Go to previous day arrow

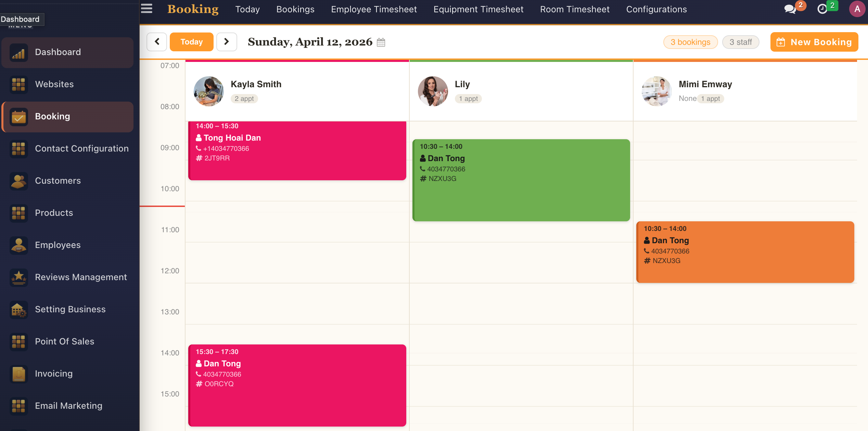pyautogui.click(x=157, y=42)
